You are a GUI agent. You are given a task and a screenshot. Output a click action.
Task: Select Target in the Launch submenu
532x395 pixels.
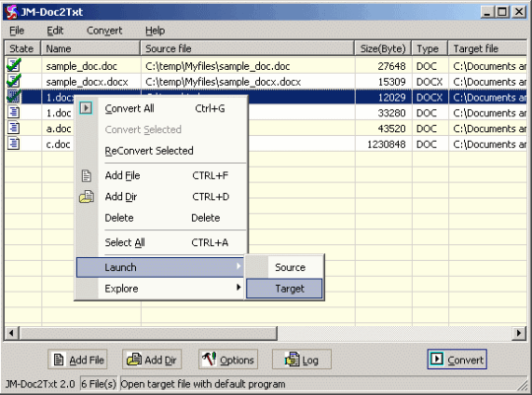point(285,289)
